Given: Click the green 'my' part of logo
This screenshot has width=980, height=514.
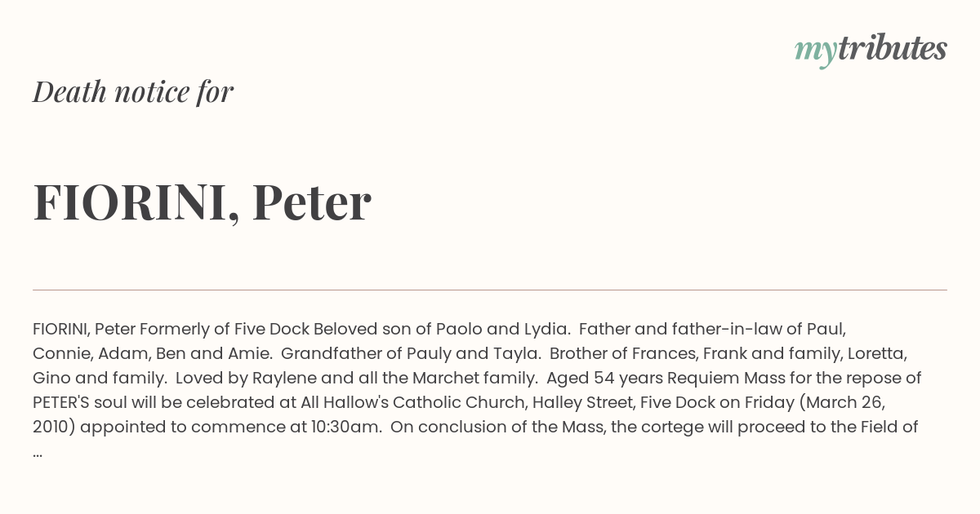Looking at the screenshot, I should (815, 52).
